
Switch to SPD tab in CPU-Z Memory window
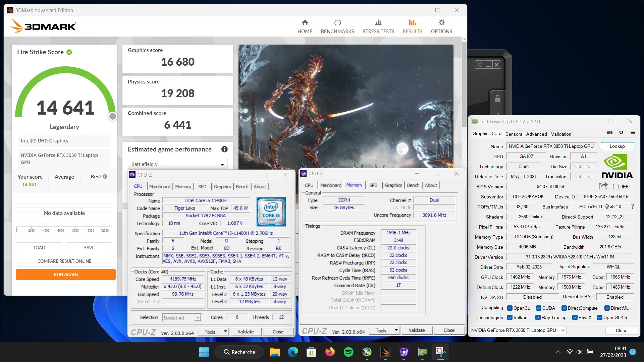click(373, 185)
